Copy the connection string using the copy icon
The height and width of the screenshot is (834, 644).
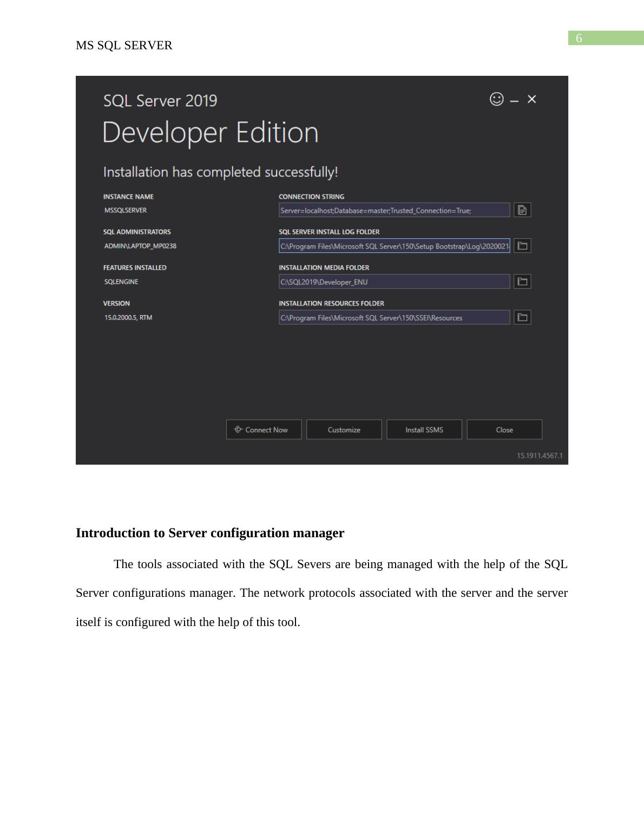(522, 210)
